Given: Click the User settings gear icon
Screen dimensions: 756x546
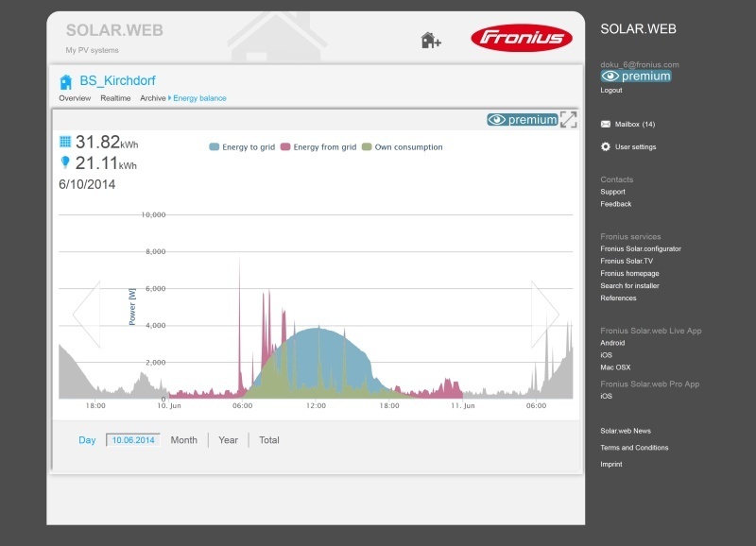Looking at the screenshot, I should point(606,146).
